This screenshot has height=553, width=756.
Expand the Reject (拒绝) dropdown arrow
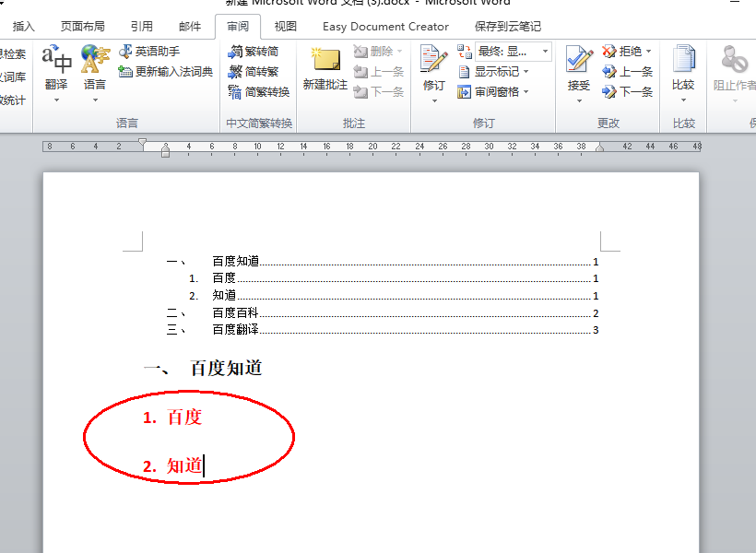[x=648, y=51]
